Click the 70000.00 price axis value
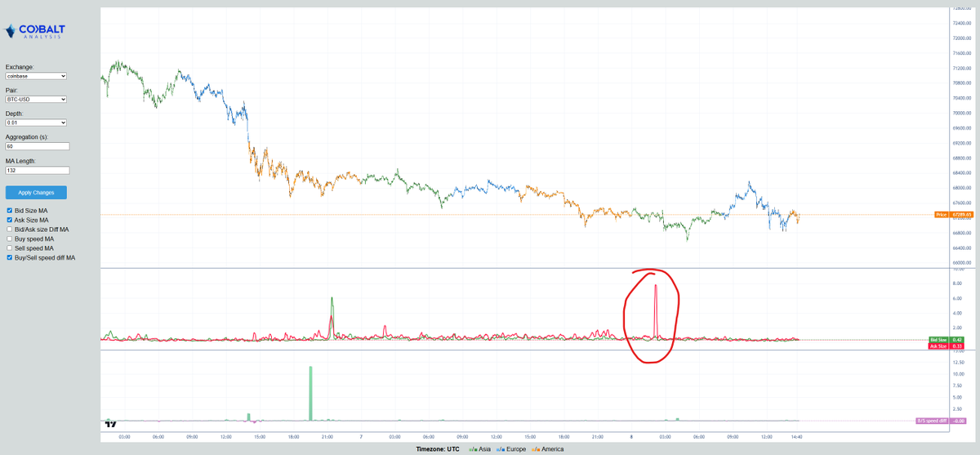This screenshot has height=455, width=980. (961, 113)
